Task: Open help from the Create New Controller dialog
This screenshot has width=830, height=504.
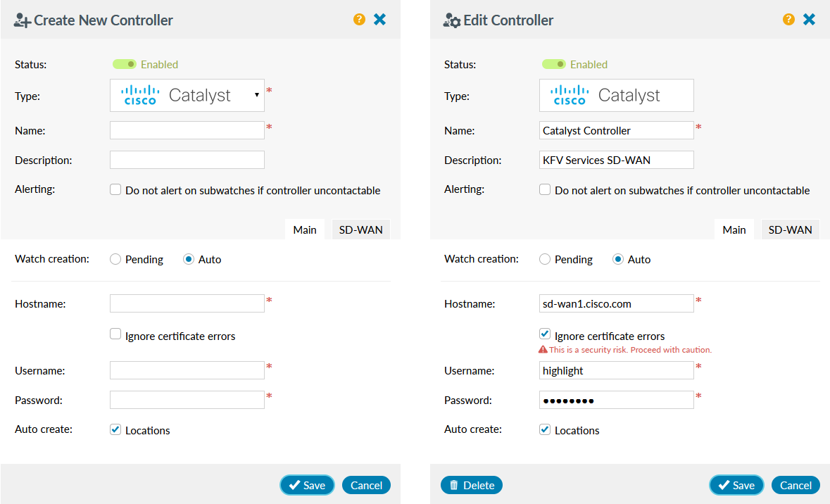Action: pyautogui.click(x=359, y=19)
